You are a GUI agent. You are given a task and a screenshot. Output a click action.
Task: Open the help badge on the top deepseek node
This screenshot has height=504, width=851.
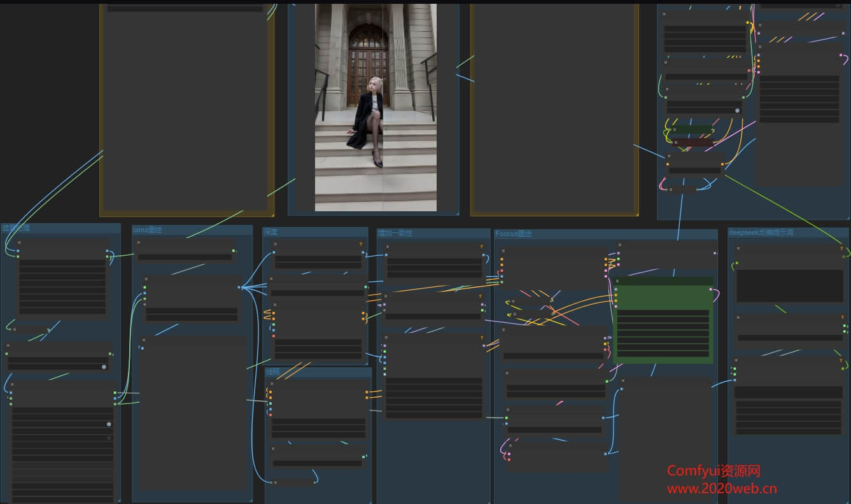841,249
